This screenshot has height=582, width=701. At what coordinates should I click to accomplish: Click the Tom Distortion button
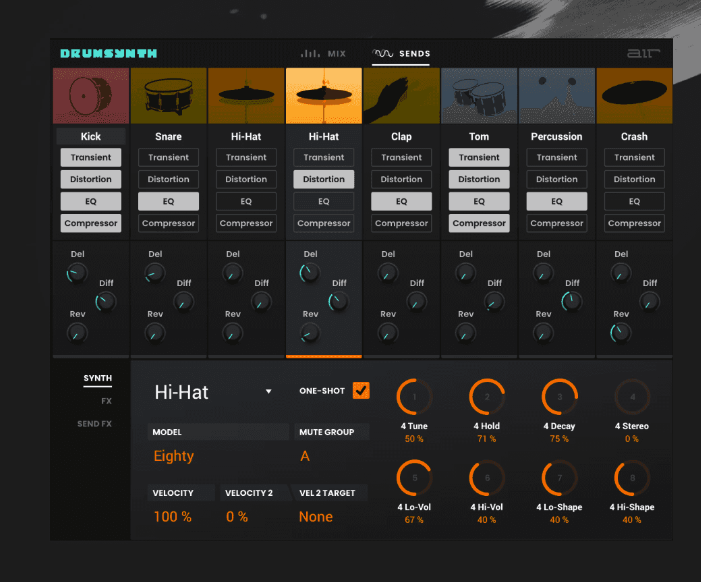(479, 179)
